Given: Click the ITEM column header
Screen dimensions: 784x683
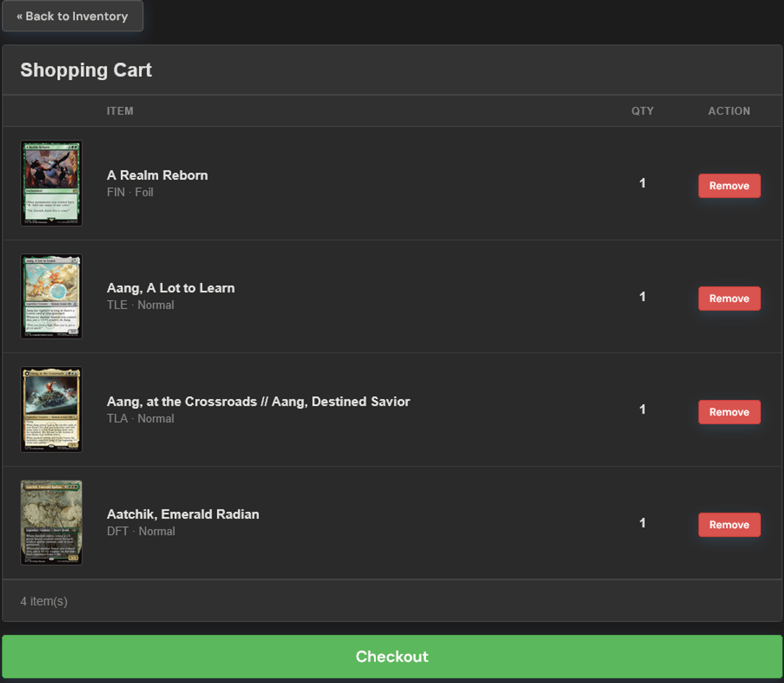Looking at the screenshot, I should (x=120, y=111).
